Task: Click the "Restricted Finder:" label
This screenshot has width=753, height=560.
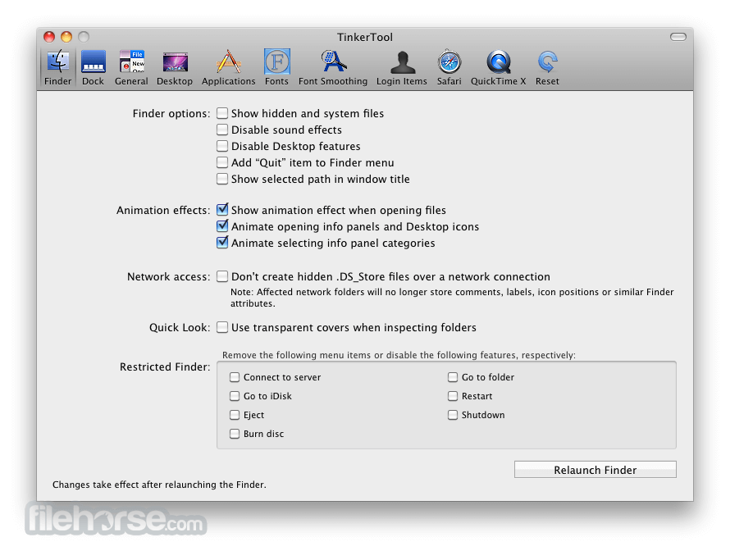Action: pyautogui.click(x=165, y=367)
